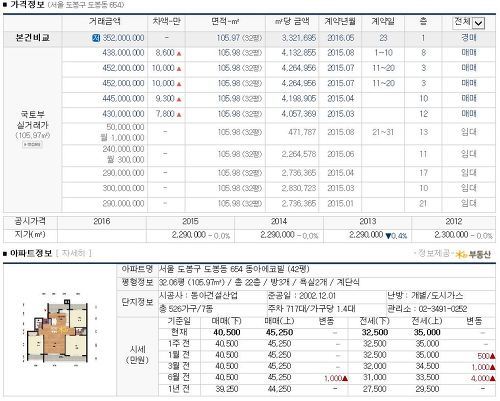This screenshot has width=500, height=401.
Task: Click the ▼0.4% change for 2013
Action: click(396, 236)
